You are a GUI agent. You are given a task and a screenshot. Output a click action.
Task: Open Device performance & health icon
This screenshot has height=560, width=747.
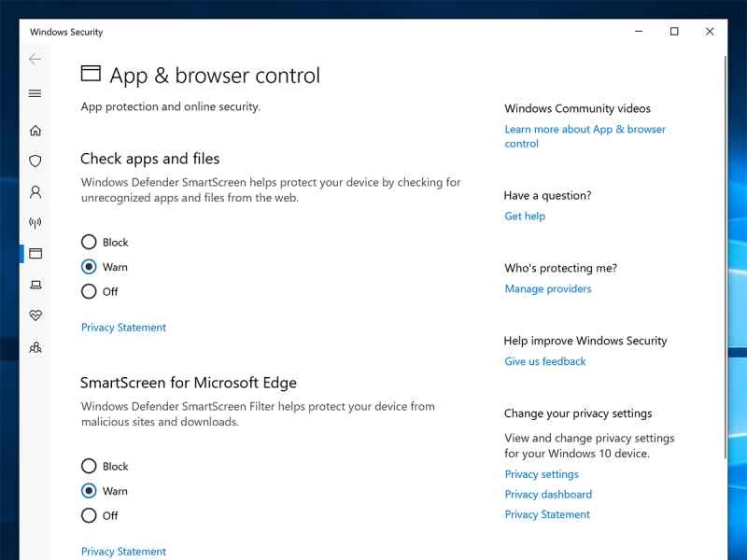coord(35,315)
